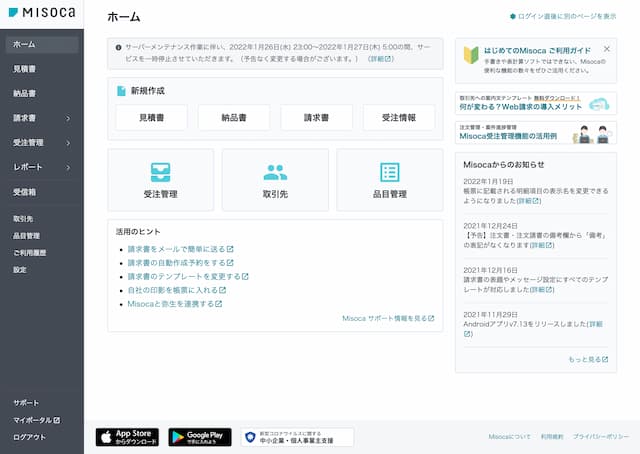The width and height of the screenshot is (640, 454).
Task: Open Misoca受注管理機能の活用例 banner
Action: [x=536, y=133]
